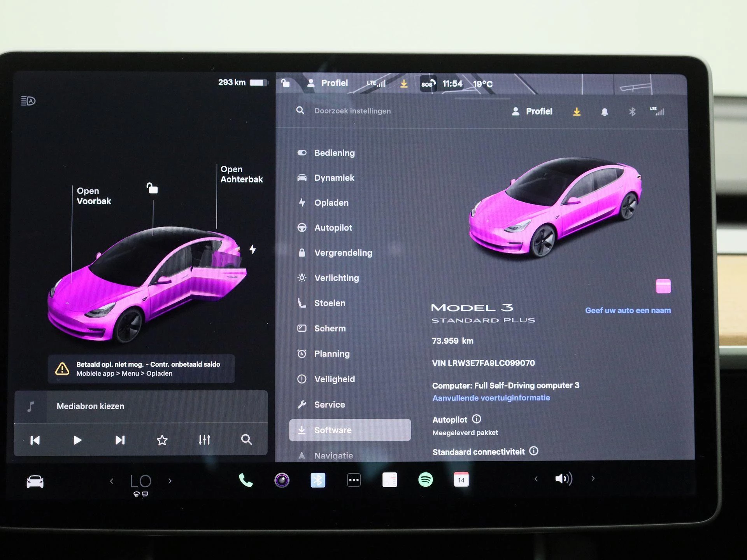The width and height of the screenshot is (747, 560).
Task: Toggle lock icon in top status bar
Action: (x=286, y=83)
